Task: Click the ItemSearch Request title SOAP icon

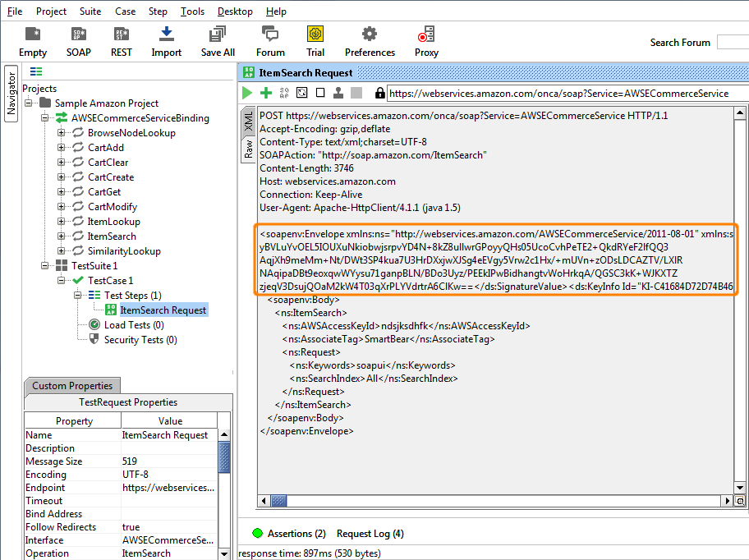Action: pyautogui.click(x=249, y=72)
